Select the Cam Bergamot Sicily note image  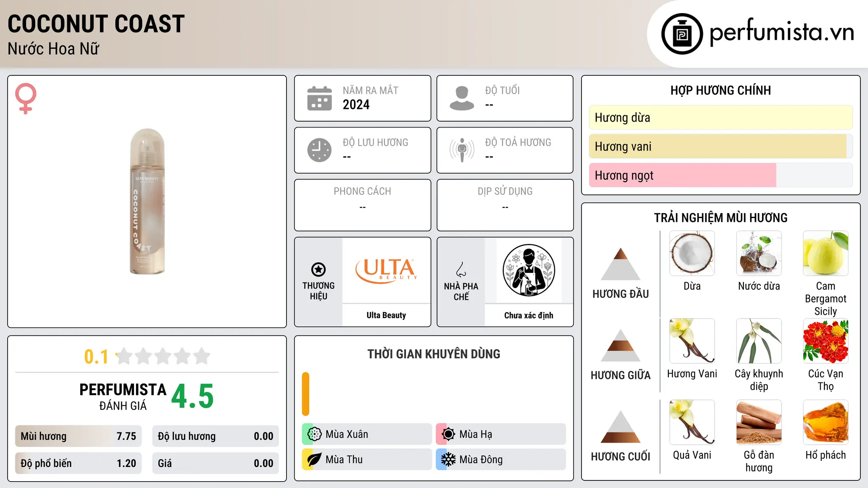tap(826, 253)
